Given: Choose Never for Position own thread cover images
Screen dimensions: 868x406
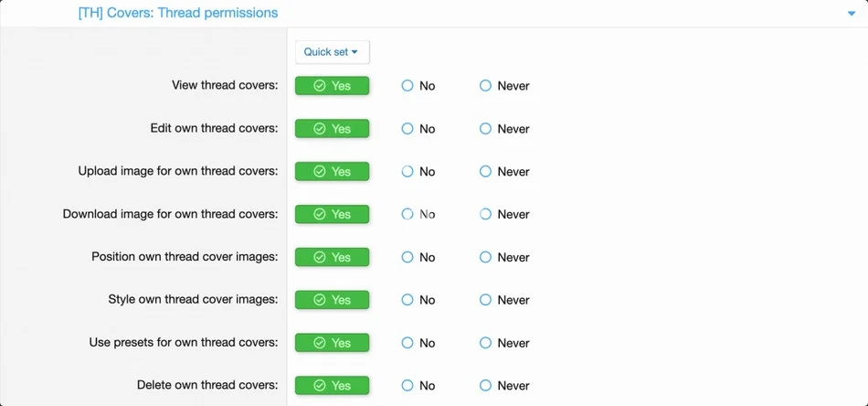Looking at the screenshot, I should pyautogui.click(x=504, y=257).
